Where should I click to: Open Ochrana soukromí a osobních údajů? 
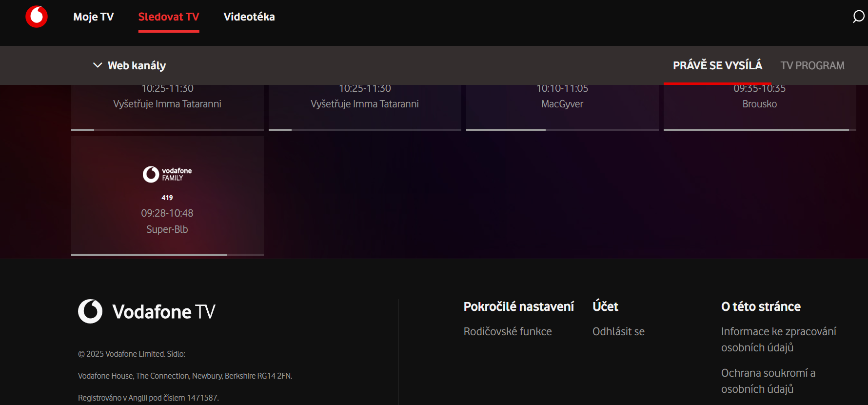pyautogui.click(x=768, y=381)
